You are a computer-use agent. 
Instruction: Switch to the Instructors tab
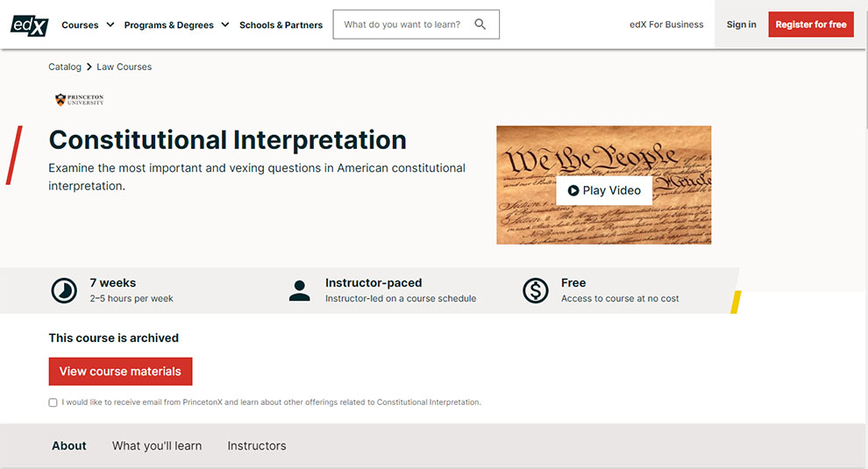pos(257,445)
